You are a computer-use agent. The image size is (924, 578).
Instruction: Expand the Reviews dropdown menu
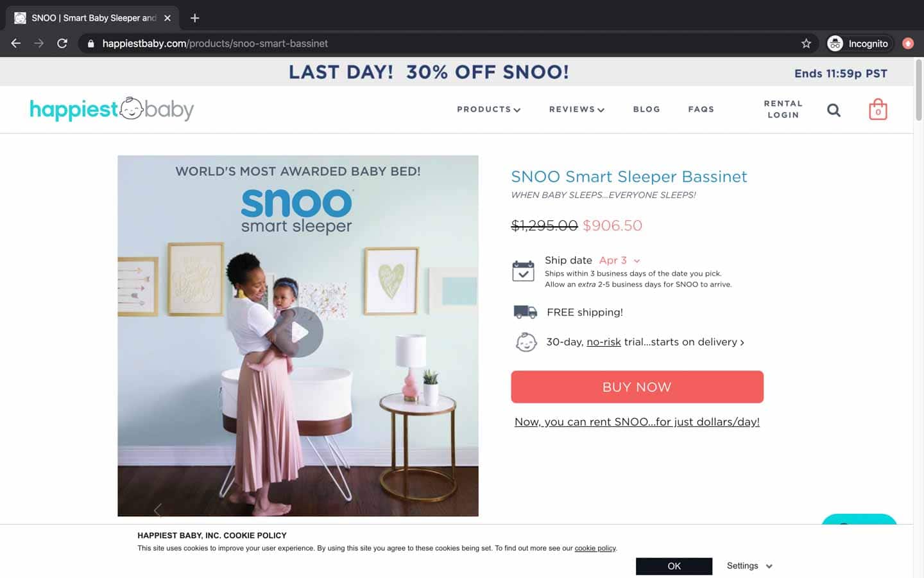click(576, 109)
